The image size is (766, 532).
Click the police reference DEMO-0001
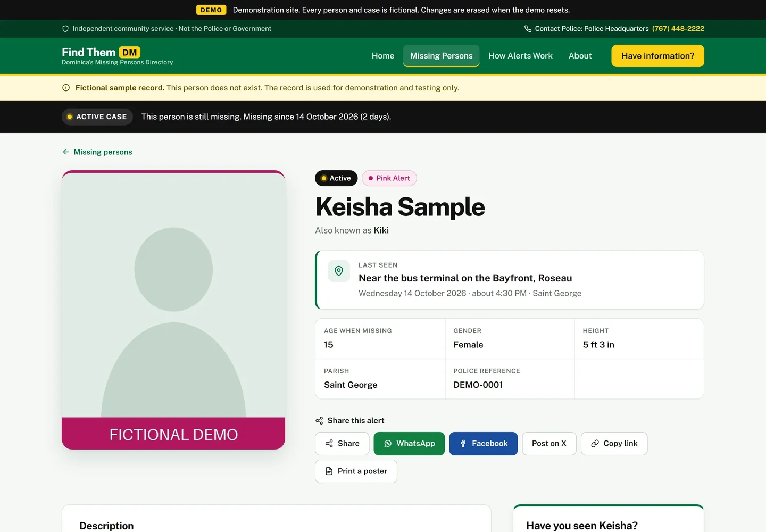click(478, 385)
